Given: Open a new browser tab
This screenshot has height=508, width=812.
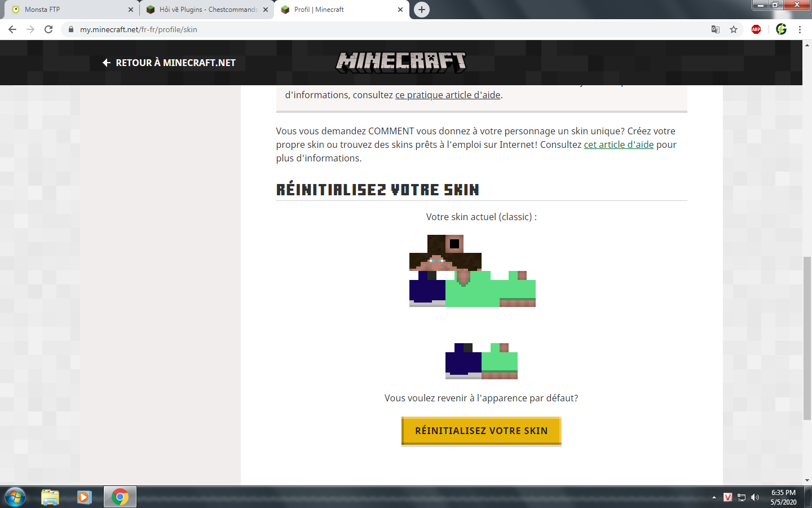Looking at the screenshot, I should pyautogui.click(x=422, y=10).
